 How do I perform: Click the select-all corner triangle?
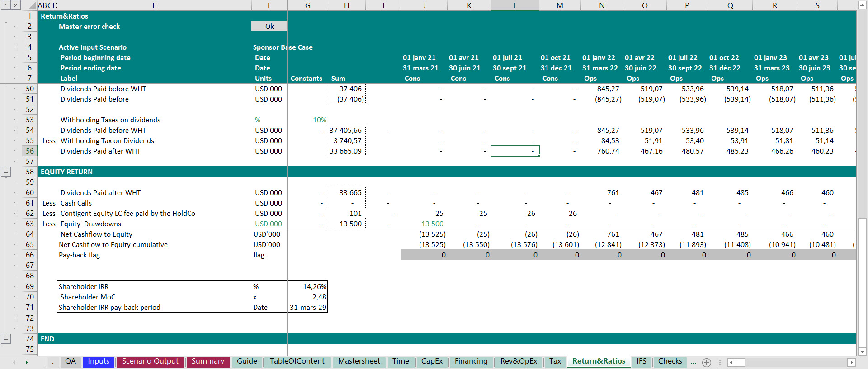[32, 5]
